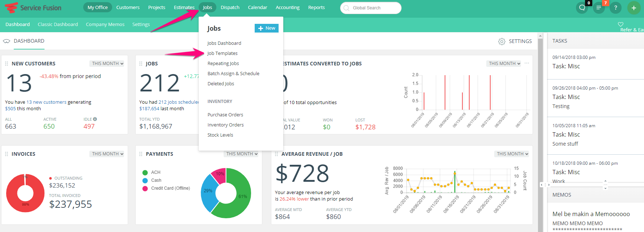Open the notifications list icon with badge 7
The width and height of the screenshot is (644, 232).
pos(599,8)
